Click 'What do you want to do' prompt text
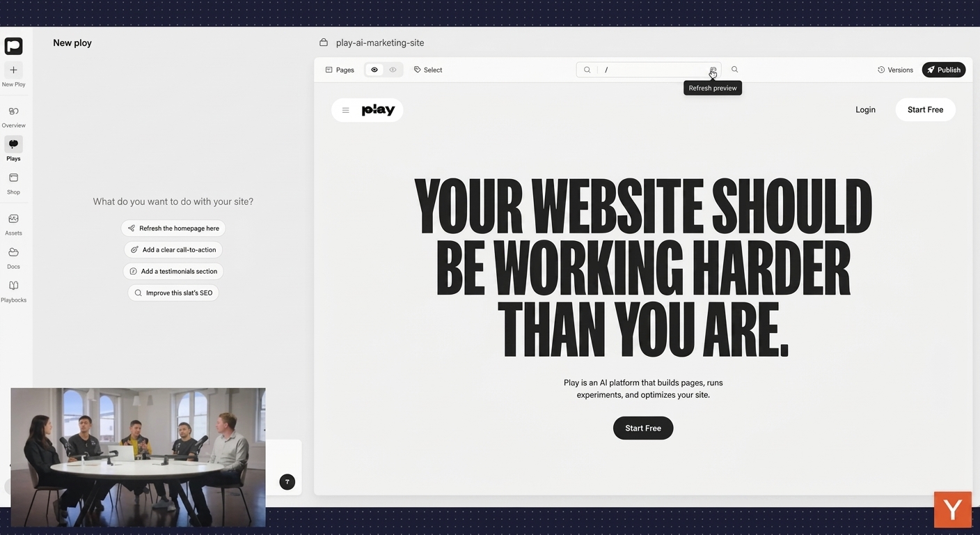This screenshot has height=535, width=980. [173, 201]
